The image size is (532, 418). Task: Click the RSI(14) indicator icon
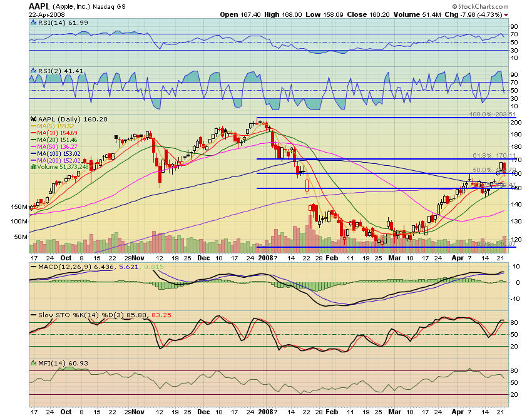coord(34,23)
